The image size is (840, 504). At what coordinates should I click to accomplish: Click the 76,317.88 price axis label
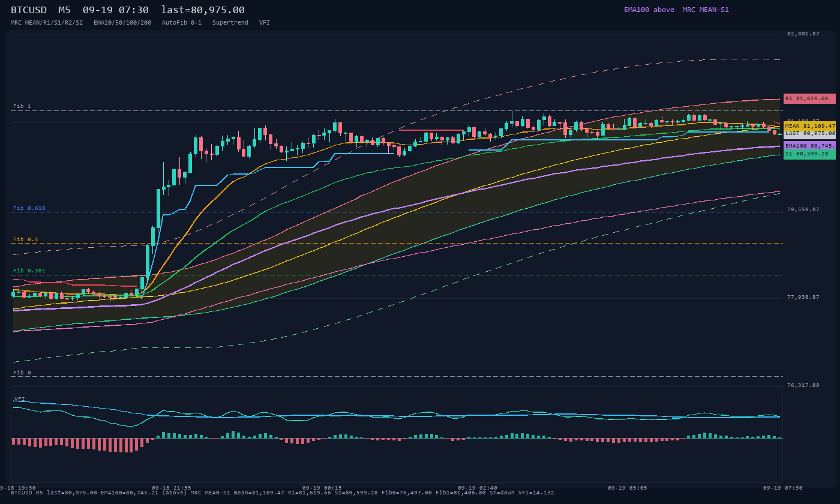(x=803, y=385)
